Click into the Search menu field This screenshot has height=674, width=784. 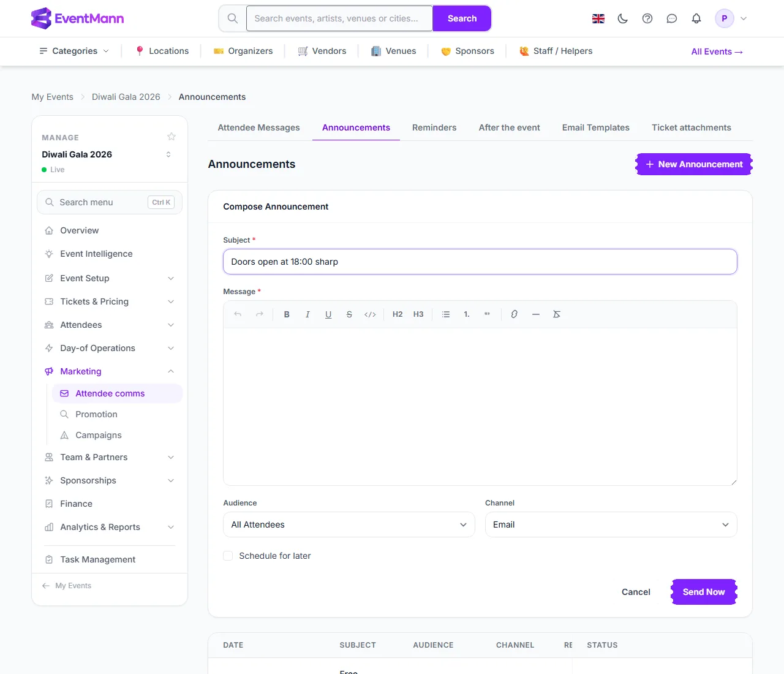(x=110, y=202)
